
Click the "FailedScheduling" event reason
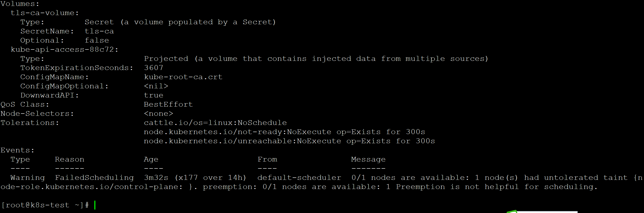pyautogui.click(x=94, y=178)
